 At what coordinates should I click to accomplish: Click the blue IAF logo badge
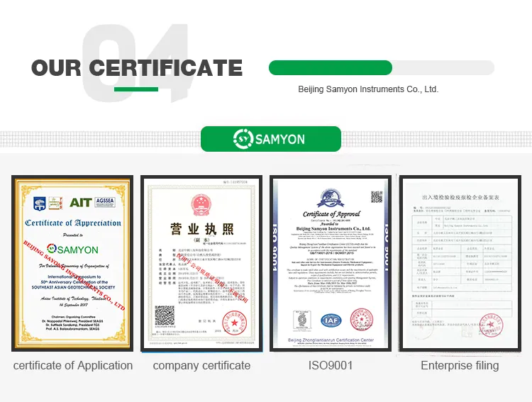click(331, 320)
